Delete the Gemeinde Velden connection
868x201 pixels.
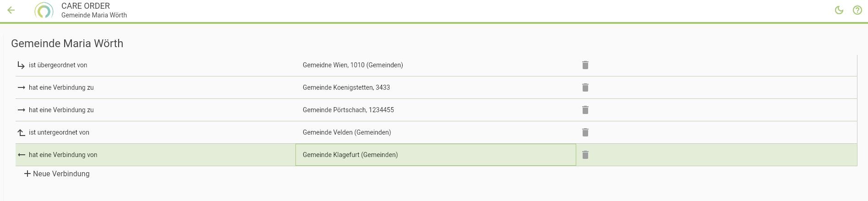click(585, 132)
